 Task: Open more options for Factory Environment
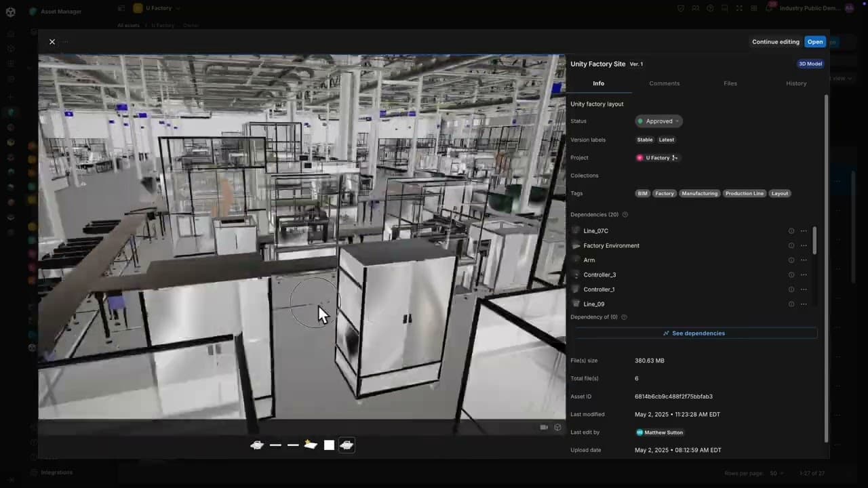804,245
